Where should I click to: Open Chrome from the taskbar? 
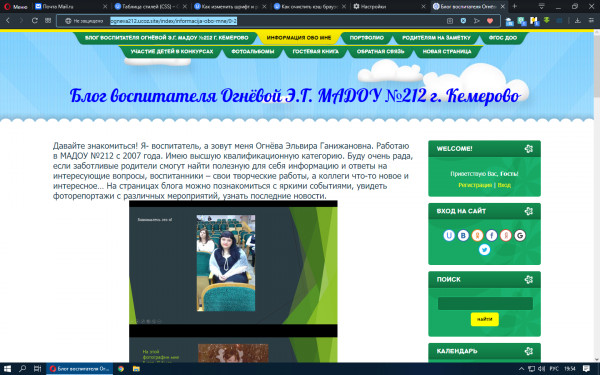(121, 369)
